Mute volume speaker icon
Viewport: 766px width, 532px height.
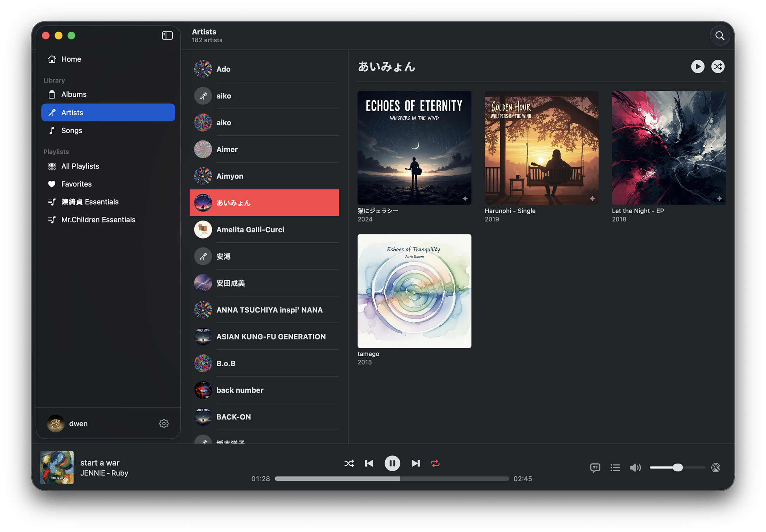coord(635,468)
